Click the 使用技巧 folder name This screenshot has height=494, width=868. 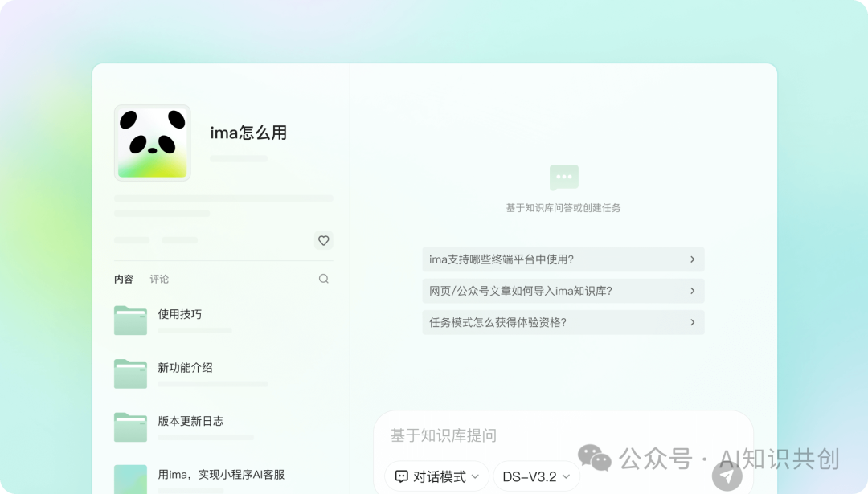coord(180,314)
